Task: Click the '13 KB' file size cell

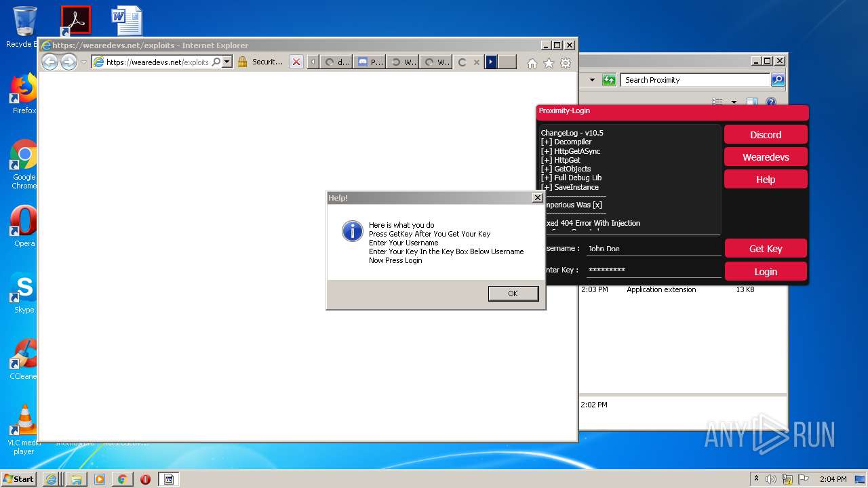Action: click(x=745, y=289)
